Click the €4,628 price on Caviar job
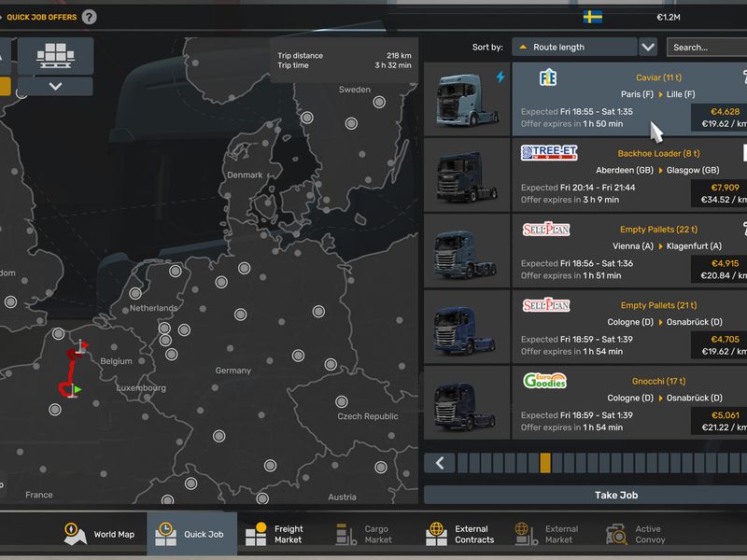This screenshot has height=560, width=747. [725, 112]
